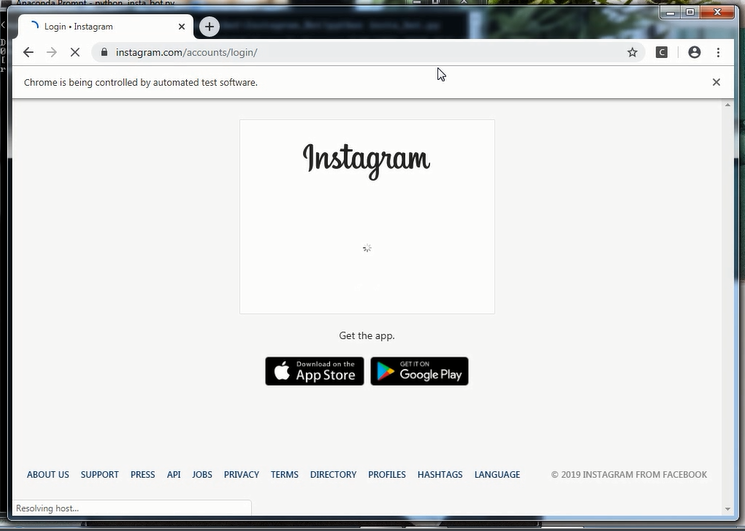Image resolution: width=745 pixels, height=531 pixels.
Task: Click the Resolving host status text
Action: (x=48, y=508)
